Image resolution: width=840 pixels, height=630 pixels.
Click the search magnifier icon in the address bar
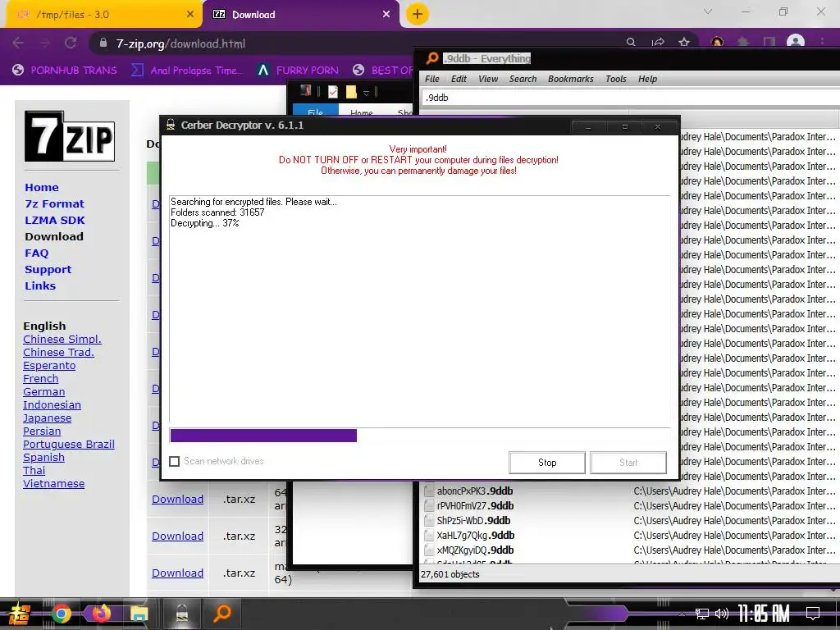(x=631, y=42)
